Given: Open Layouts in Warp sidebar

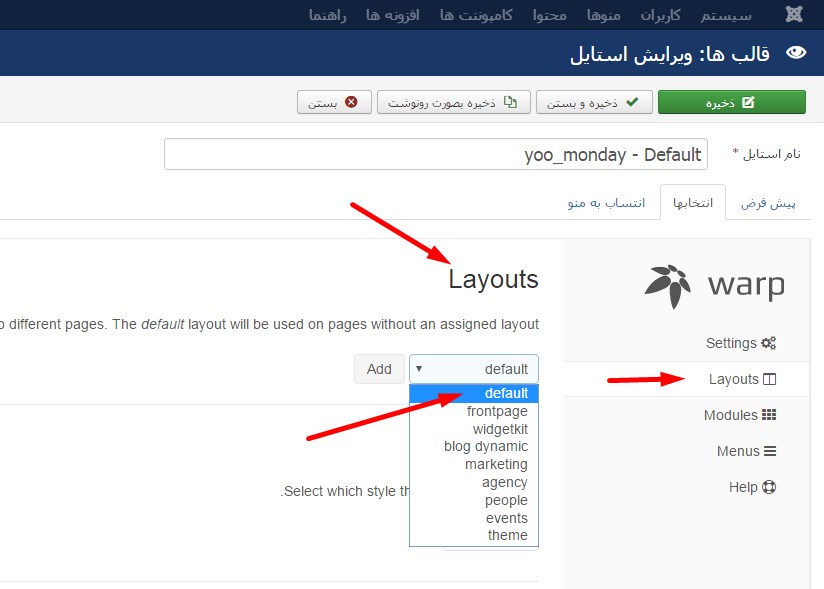Looking at the screenshot, I should (x=686, y=379).
